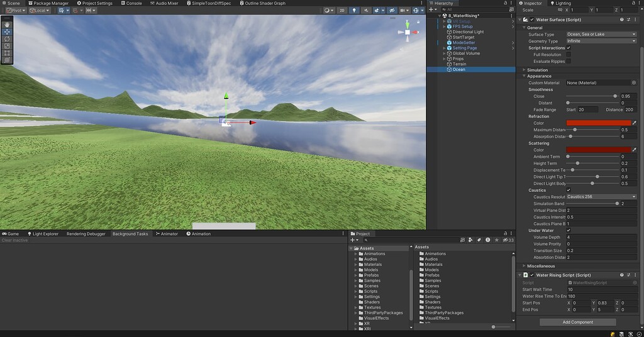644x337 pixels.
Task: Click the Add Component button
Action: (577, 322)
